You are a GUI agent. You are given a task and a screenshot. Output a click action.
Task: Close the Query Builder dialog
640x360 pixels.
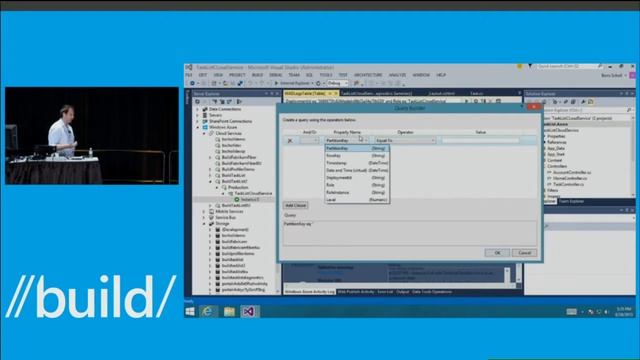[x=533, y=107]
